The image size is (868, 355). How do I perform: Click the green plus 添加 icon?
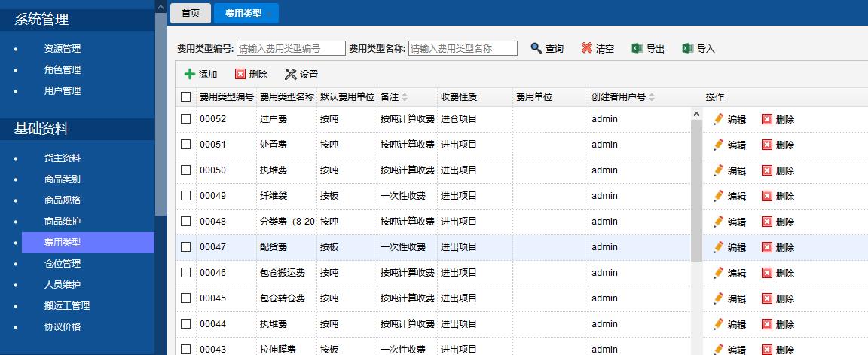coord(189,74)
